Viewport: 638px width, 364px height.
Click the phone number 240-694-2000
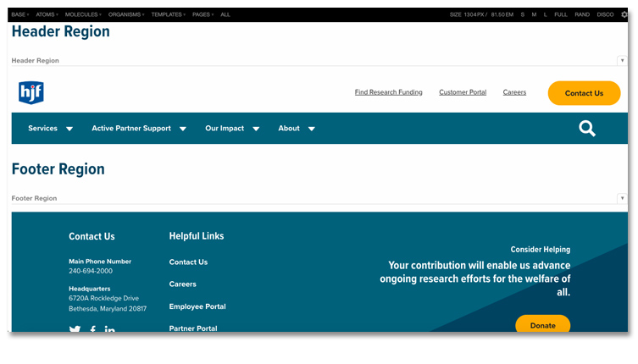click(91, 271)
